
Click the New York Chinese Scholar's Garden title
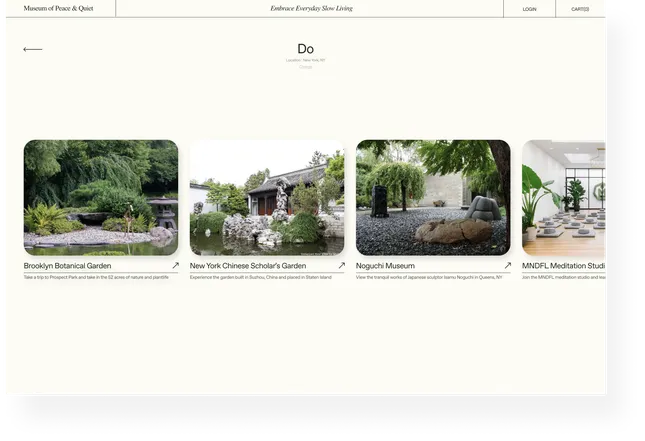click(x=248, y=266)
